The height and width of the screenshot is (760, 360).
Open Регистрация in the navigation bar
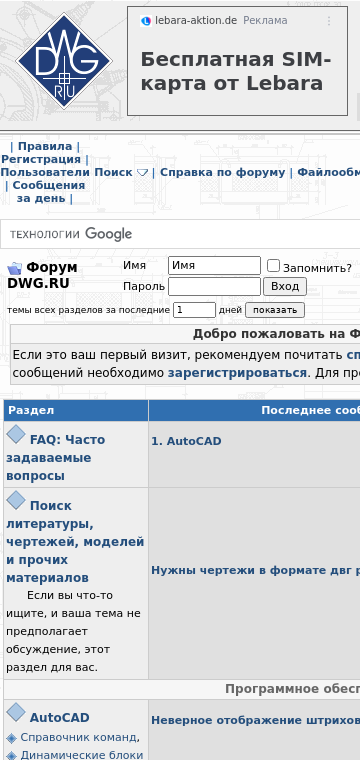tap(41, 159)
